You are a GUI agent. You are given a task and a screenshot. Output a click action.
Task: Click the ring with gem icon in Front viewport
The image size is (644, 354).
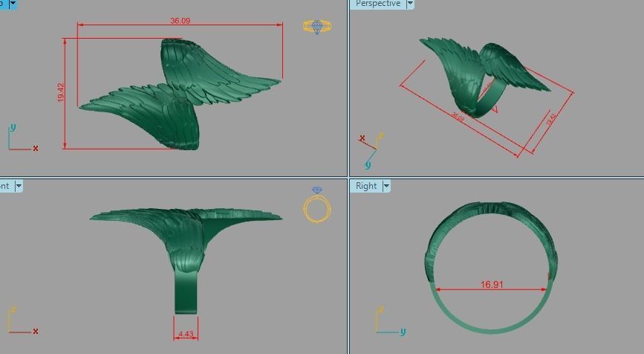tap(317, 205)
